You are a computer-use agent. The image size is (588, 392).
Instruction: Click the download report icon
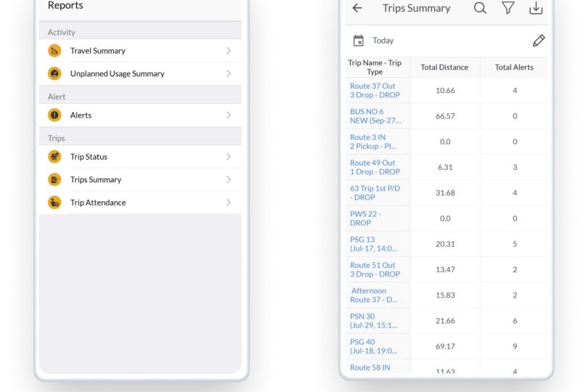click(536, 8)
